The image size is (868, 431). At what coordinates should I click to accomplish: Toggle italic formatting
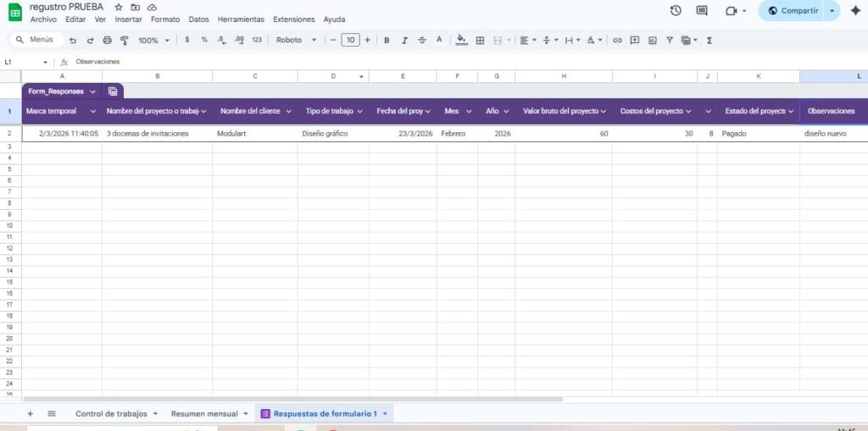pos(404,40)
